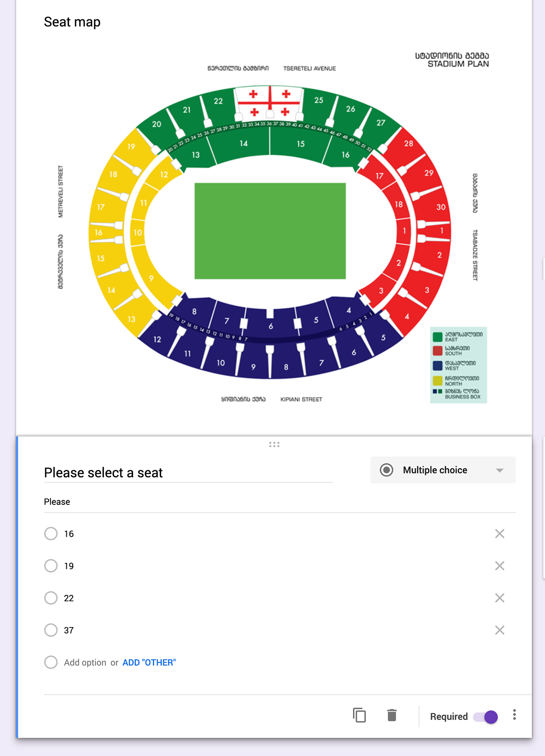This screenshot has height=756, width=545.
Task: Remove option 19
Action: (x=500, y=566)
